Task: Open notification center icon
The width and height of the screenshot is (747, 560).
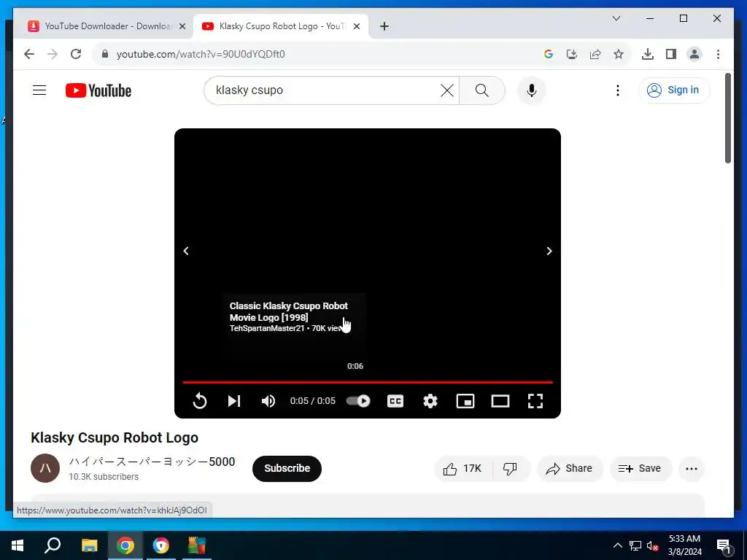Action: [x=724, y=545]
